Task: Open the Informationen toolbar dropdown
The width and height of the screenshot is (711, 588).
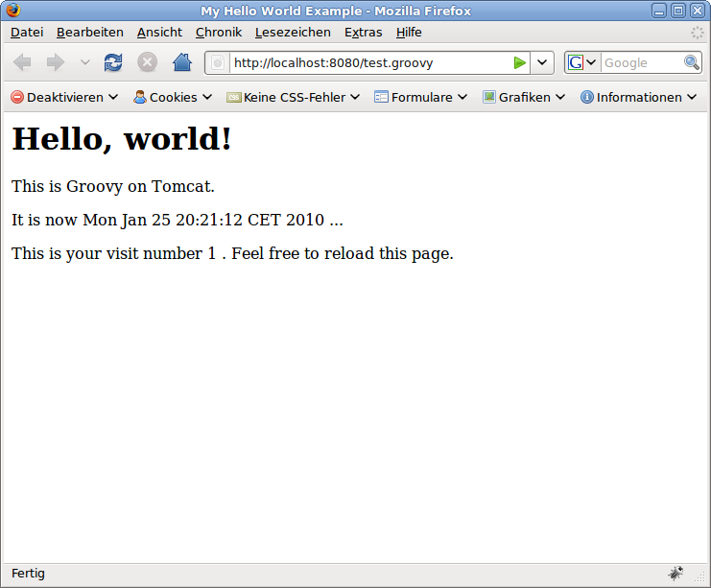Action: (x=639, y=97)
